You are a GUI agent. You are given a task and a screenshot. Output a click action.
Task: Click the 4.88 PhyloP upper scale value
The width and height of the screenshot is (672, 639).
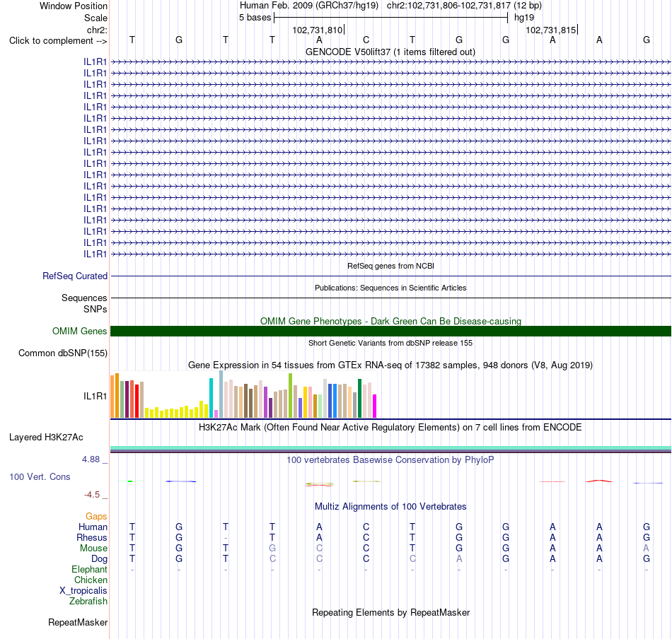tap(91, 459)
